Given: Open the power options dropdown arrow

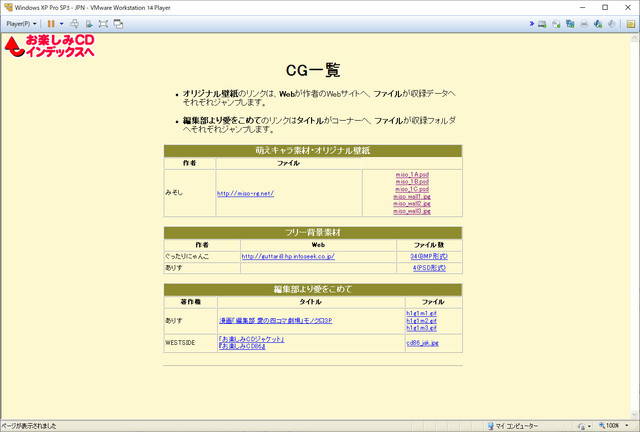Looking at the screenshot, I should click(62, 24).
